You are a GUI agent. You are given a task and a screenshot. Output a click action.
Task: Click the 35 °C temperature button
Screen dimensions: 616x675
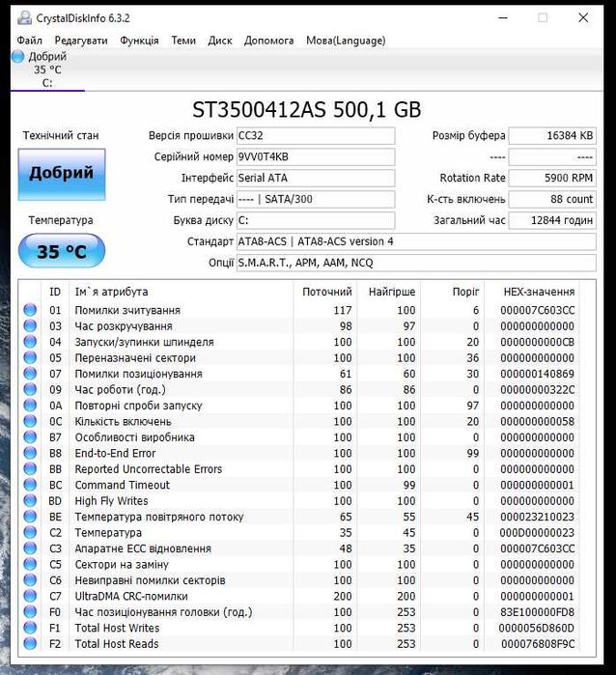[x=62, y=251]
